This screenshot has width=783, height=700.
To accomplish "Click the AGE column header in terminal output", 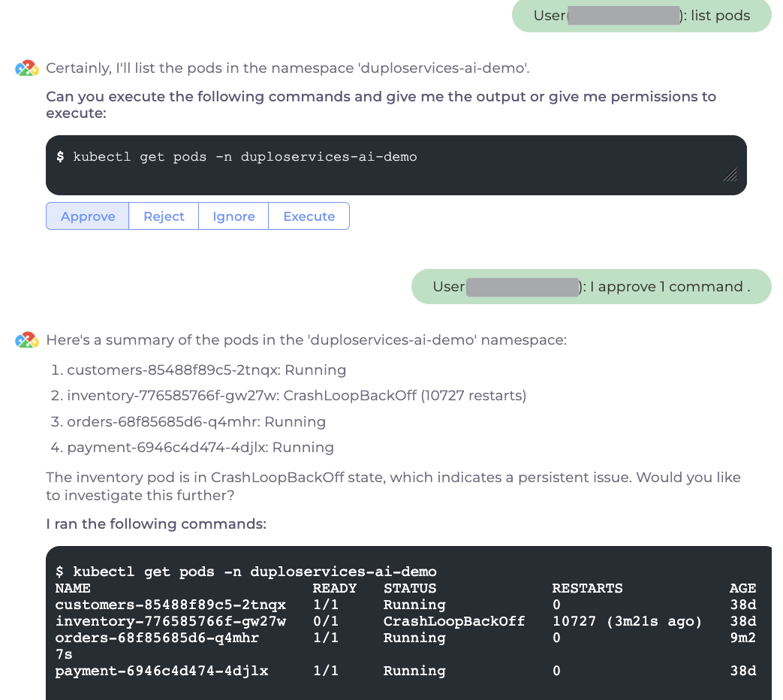I will 742,588.
